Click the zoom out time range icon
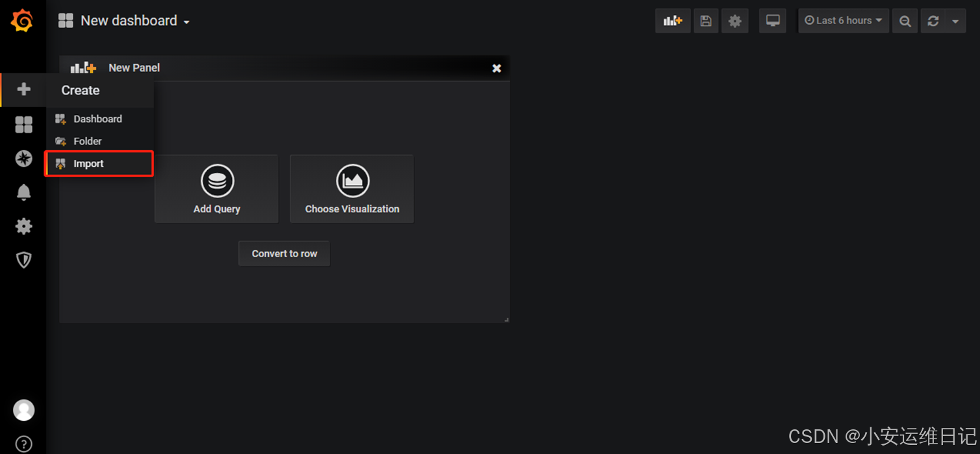980x454 pixels. (905, 21)
